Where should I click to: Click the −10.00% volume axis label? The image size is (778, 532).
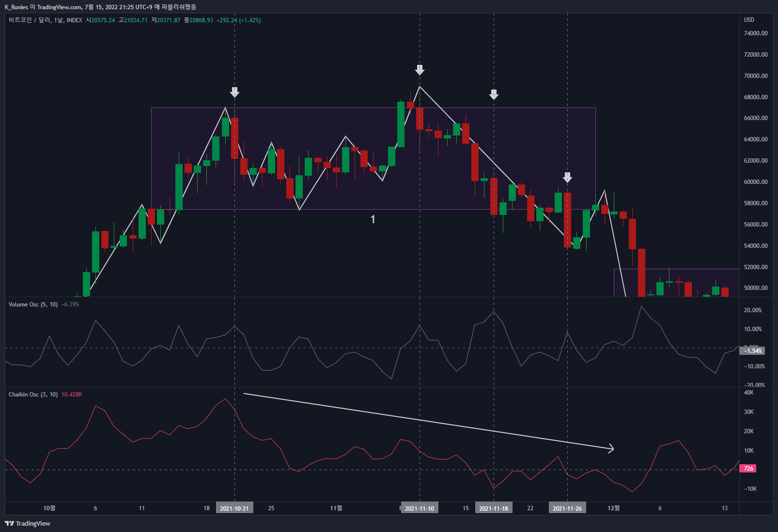[x=754, y=366]
